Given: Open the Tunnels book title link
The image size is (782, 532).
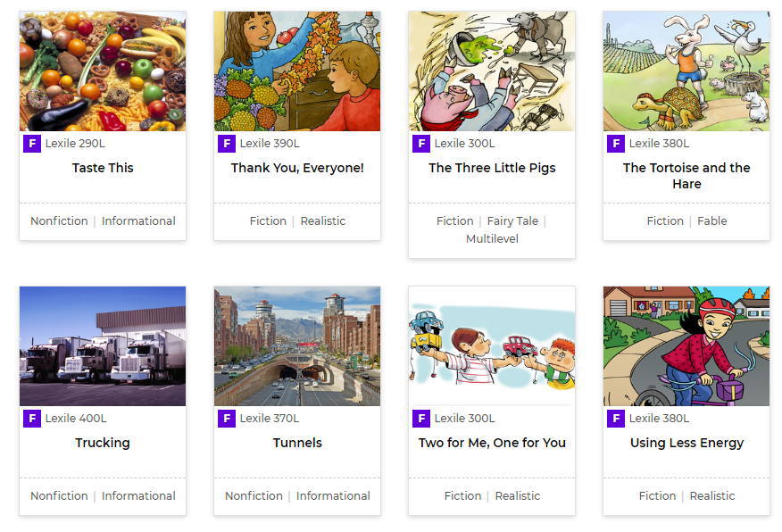Looking at the screenshot, I should (x=297, y=443).
